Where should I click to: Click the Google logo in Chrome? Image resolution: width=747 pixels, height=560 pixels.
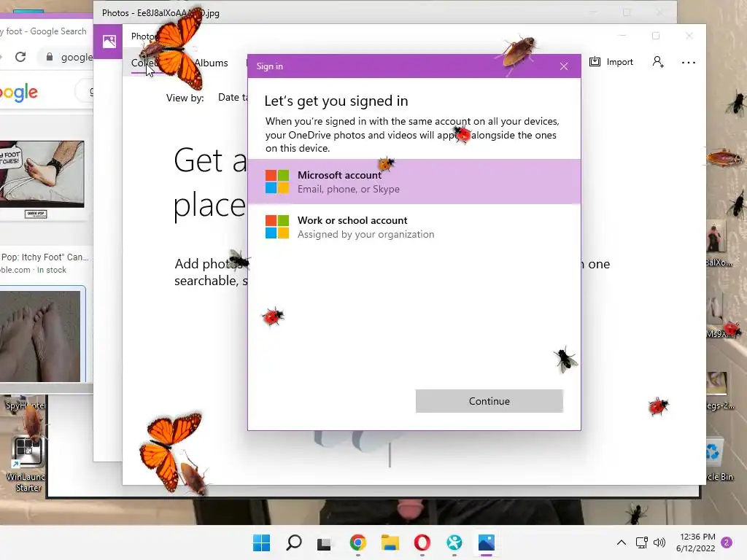point(18,93)
